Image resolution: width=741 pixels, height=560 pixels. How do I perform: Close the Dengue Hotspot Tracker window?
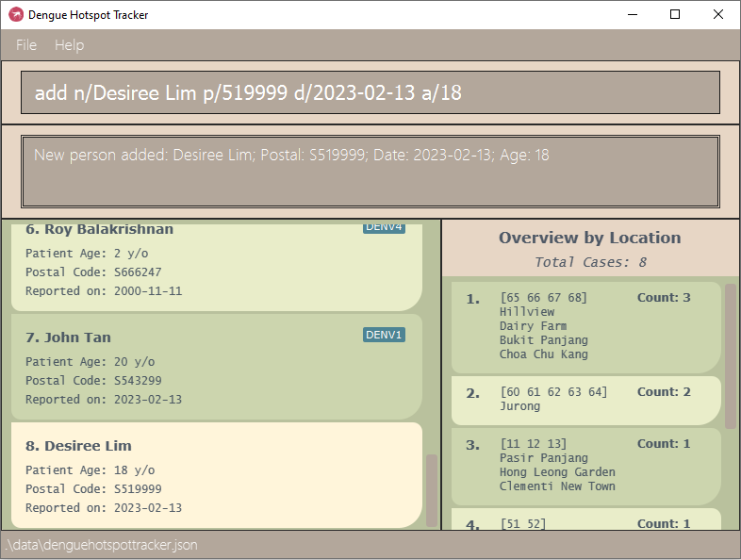[717, 15]
